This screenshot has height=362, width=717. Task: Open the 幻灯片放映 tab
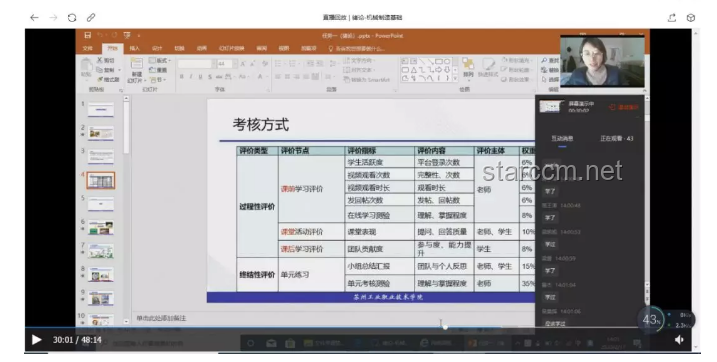click(231, 48)
